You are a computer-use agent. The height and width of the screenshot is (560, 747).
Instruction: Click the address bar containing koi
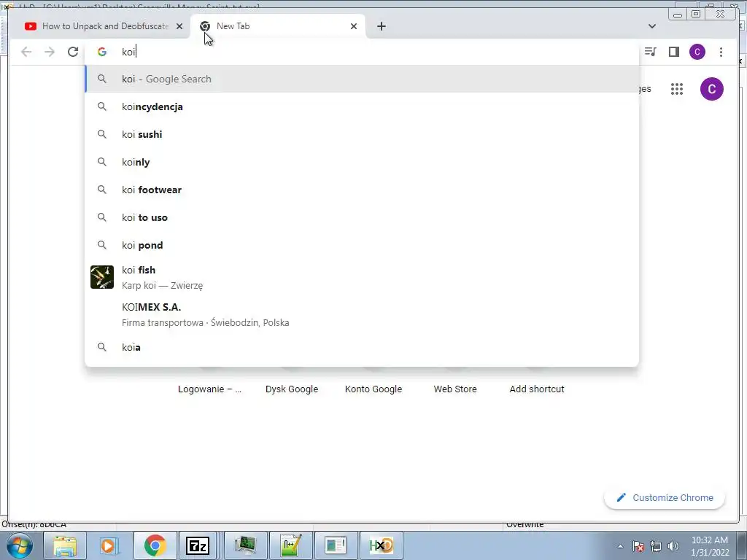pos(362,52)
